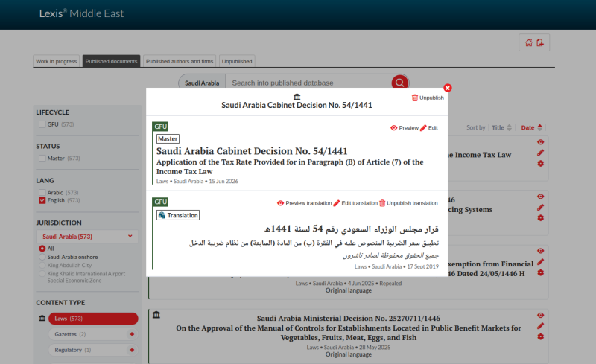Sort results by Title arrows
Image resolution: width=596 pixels, height=364 pixels.
pos(510,128)
